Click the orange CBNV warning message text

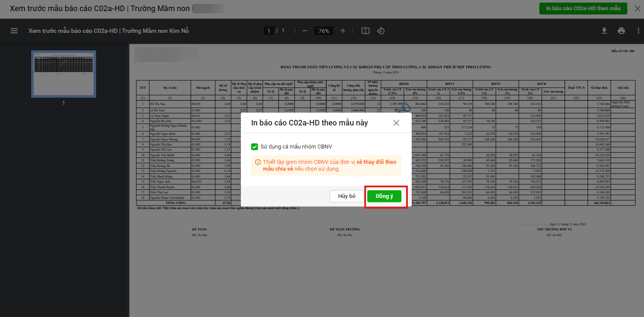pos(328,166)
